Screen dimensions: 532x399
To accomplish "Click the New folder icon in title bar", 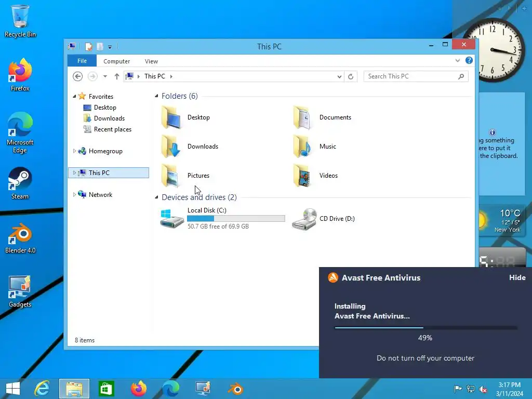I will 100,46.
